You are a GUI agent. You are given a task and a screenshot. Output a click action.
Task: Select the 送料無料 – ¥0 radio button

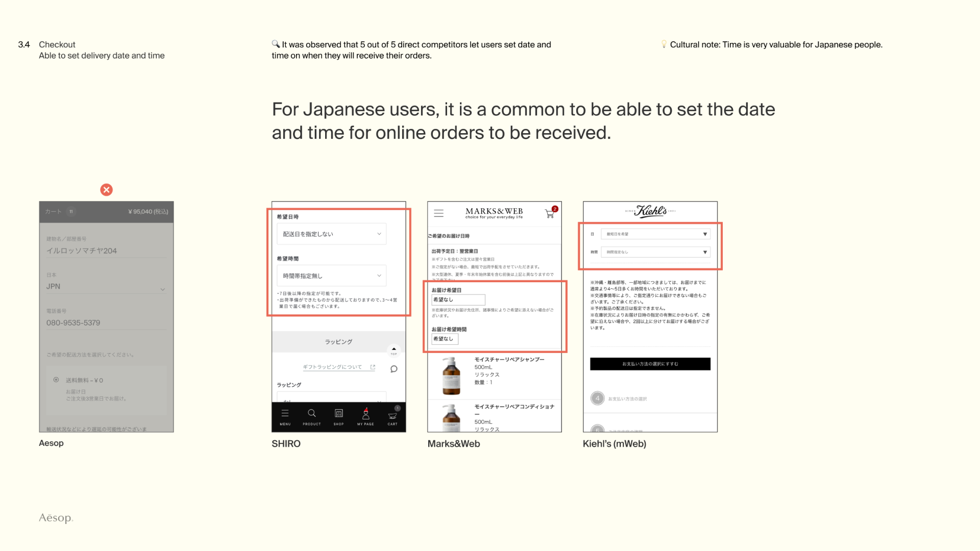tap(56, 380)
